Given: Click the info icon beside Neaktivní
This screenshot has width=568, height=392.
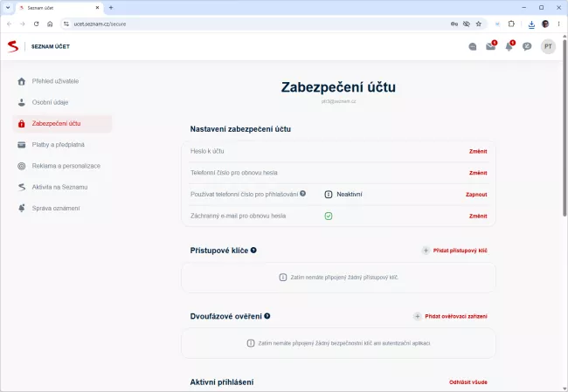Looking at the screenshot, I should pyautogui.click(x=329, y=195).
